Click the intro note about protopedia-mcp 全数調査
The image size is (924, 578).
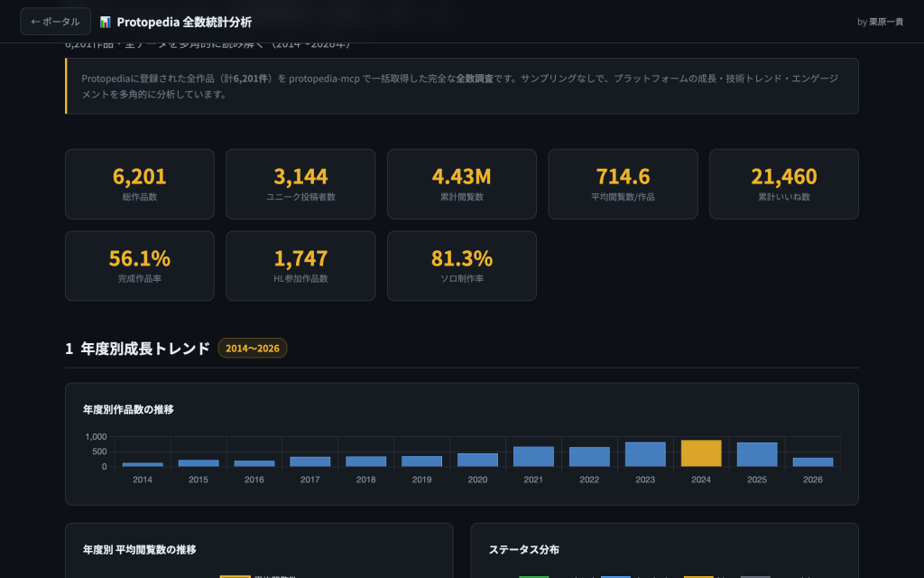[461, 86]
